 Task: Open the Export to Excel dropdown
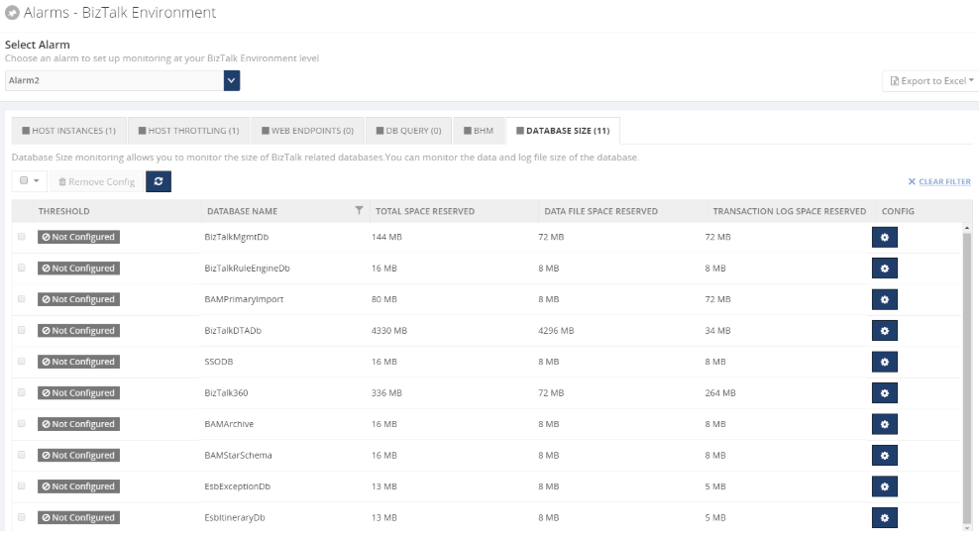tap(931, 80)
